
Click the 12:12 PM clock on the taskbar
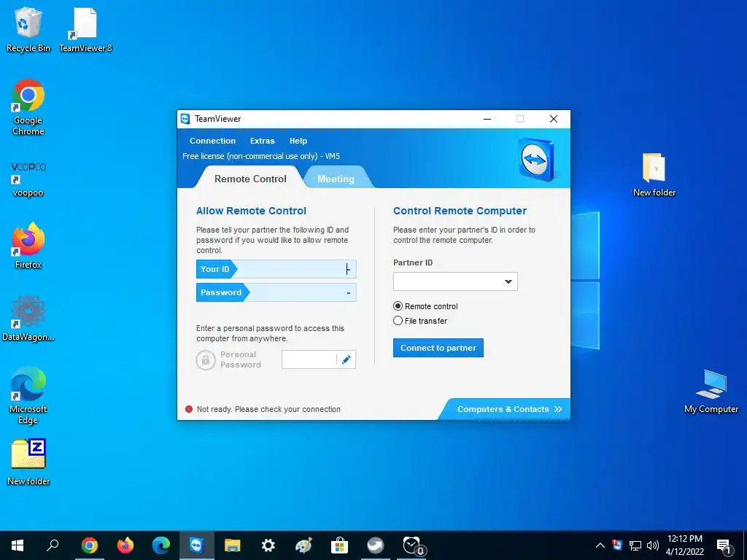(x=684, y=539)
